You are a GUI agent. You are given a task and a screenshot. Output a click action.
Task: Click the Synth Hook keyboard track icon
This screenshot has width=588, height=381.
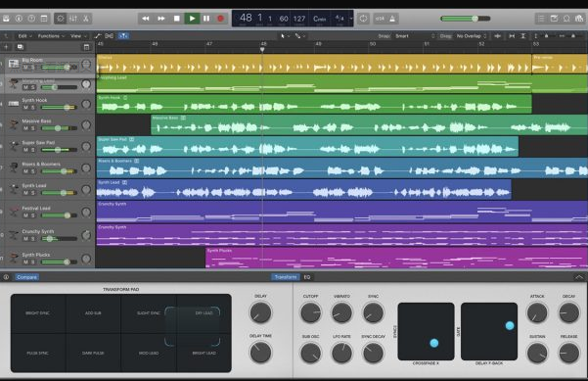click(14, 104)
